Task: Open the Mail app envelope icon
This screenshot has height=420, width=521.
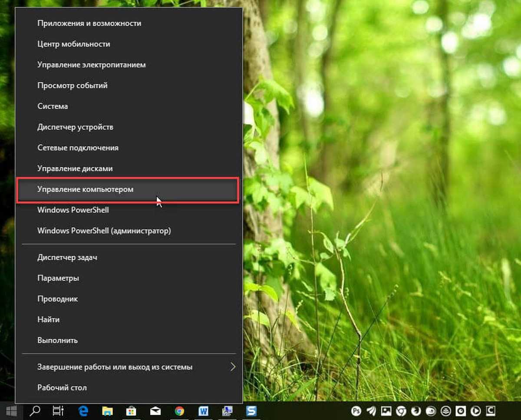Action: pos(155,410)
